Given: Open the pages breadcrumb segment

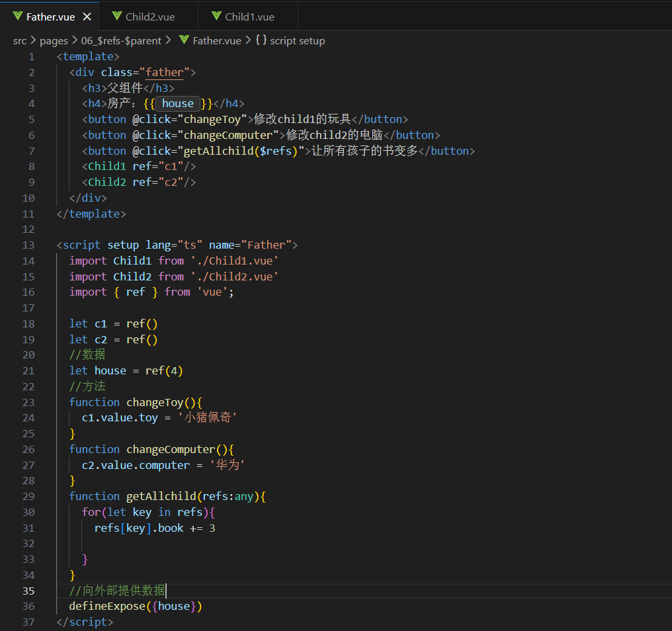Looking at the screenshot, I should coord(54,41).
